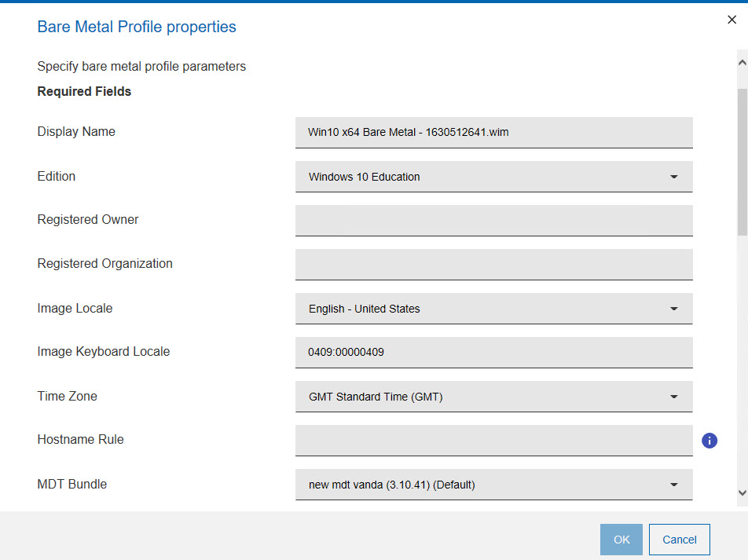Screen dimensions: 748x560
Task: Click the Display Name text field
Action: point(493,132)
